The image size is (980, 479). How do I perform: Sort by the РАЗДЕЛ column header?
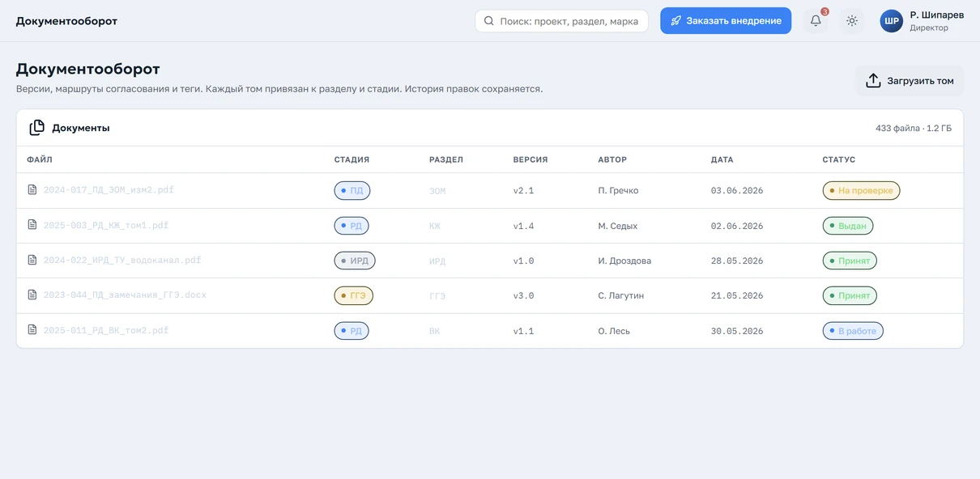tap(446, 159)
